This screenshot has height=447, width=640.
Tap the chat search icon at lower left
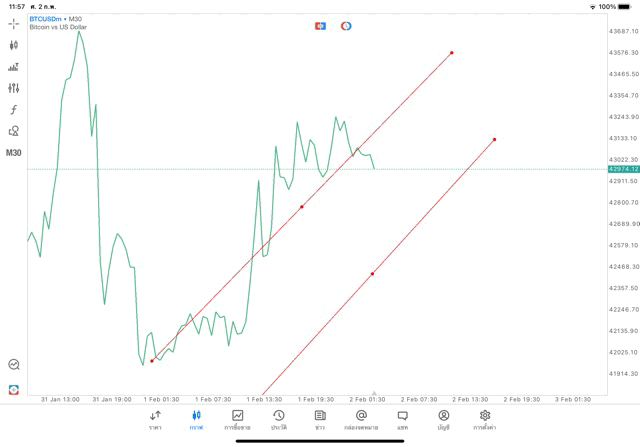(x=14, y=365)
